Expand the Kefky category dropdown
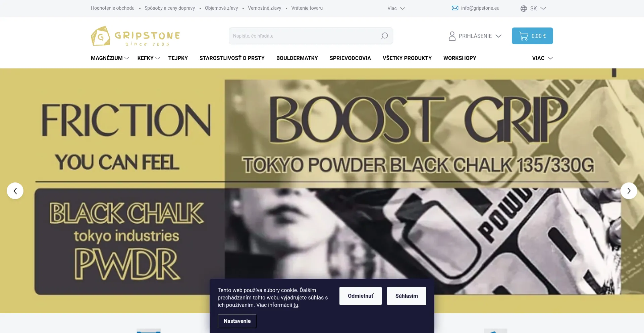 (x=149, y=58)
